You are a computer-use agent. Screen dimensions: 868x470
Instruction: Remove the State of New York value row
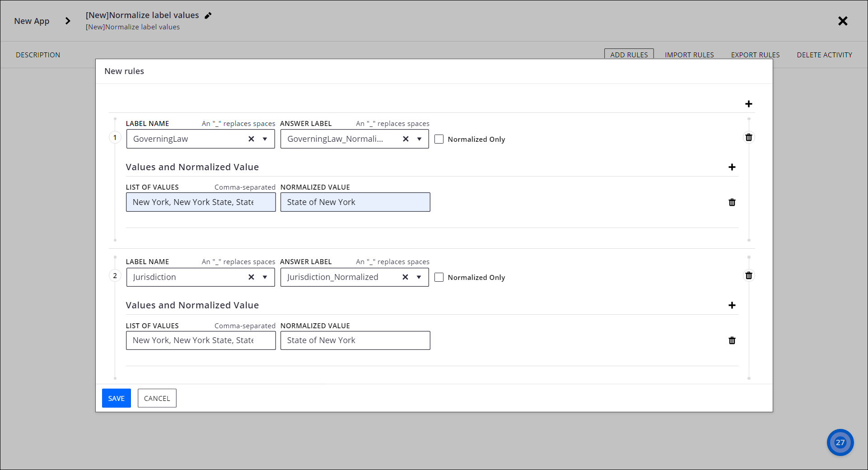point(732,202)
